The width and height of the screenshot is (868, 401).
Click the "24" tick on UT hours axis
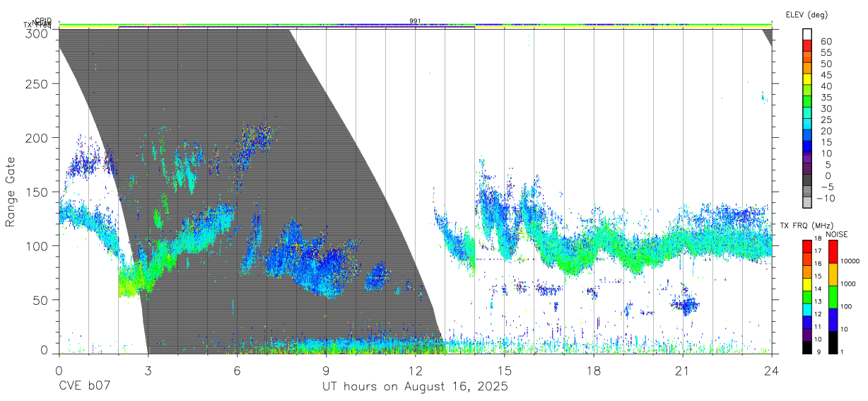point(771,370)
